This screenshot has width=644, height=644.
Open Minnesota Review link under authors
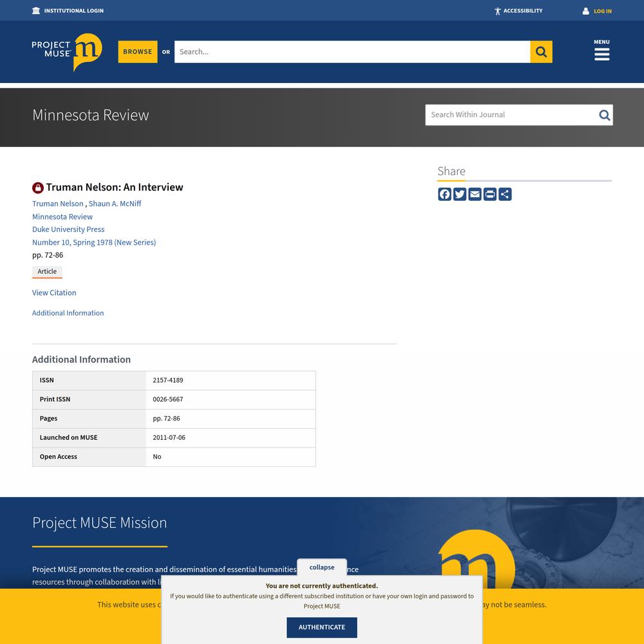tap(62, 217)
